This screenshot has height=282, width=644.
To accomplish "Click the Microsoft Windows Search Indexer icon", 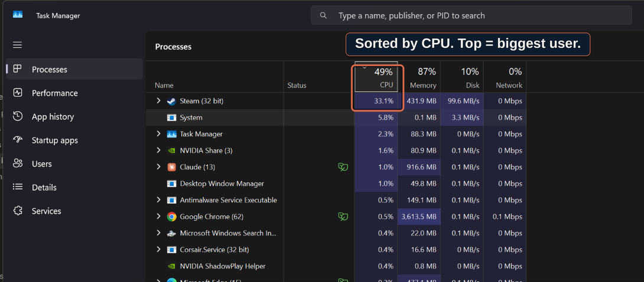I will 172,233.
